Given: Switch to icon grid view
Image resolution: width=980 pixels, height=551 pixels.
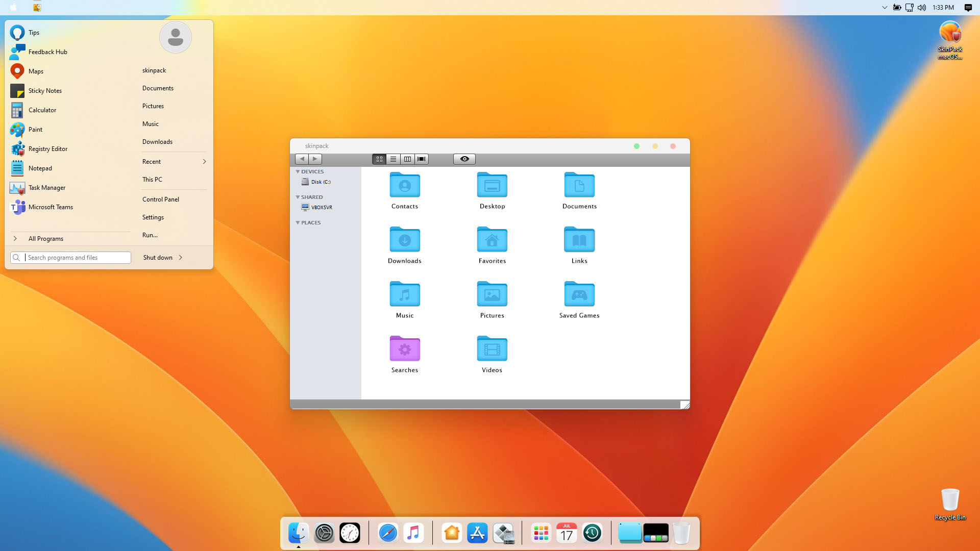Looking at the screenshot, I should [x=379, y=159].
